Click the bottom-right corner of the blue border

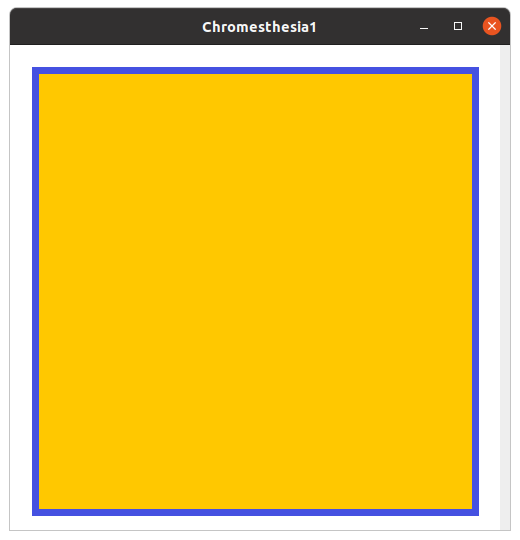(476, 512)
